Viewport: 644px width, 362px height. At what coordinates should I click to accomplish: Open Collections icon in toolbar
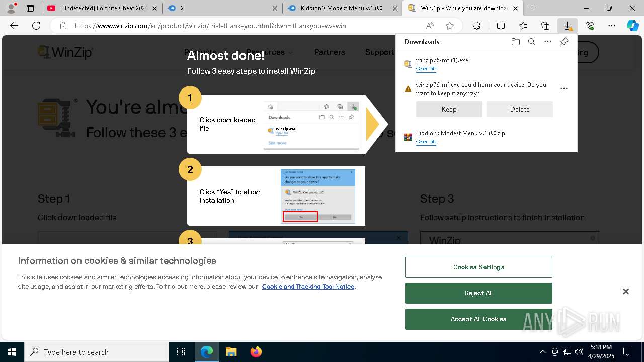pos(545,26)
